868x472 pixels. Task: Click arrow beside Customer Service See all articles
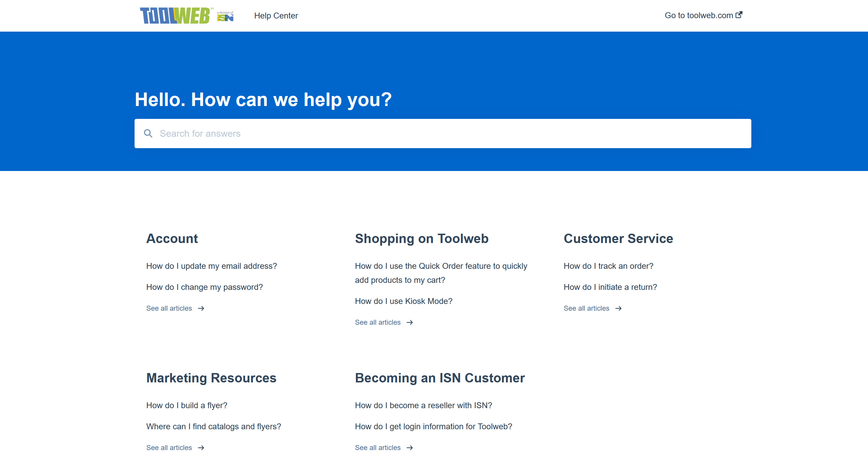[x=618, y=308]
